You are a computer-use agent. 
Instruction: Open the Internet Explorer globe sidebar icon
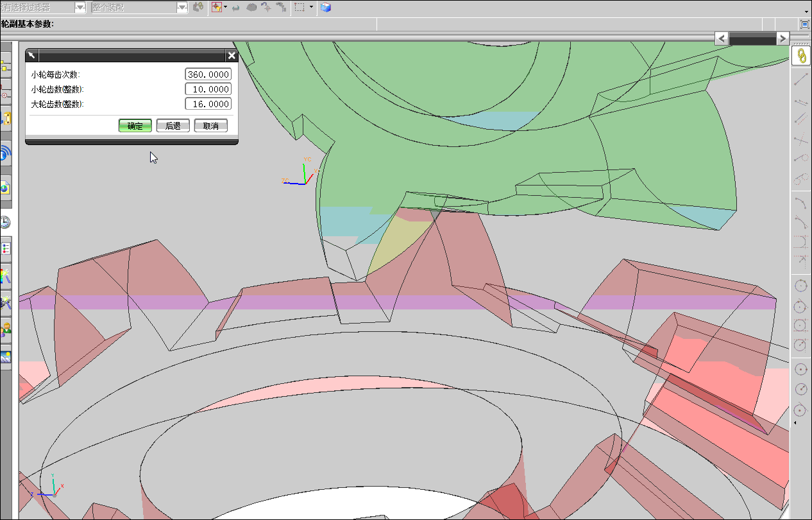[5, 188]
